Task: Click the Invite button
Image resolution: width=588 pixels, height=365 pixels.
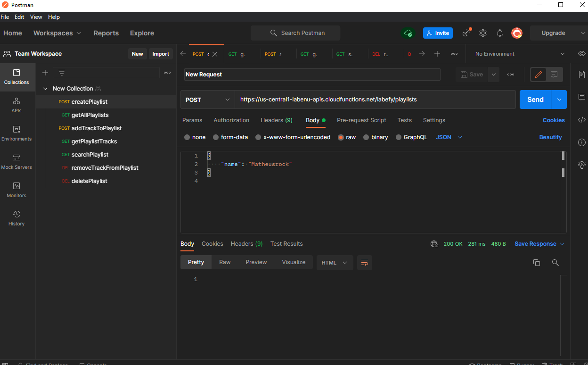Action: (438, 33)
